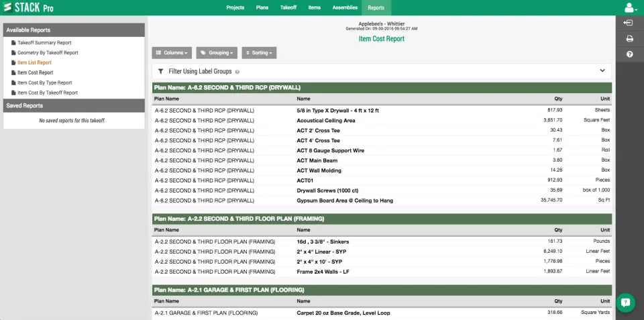
Task: Click the Item Cost Report title
Action: [x=382, y=39]
